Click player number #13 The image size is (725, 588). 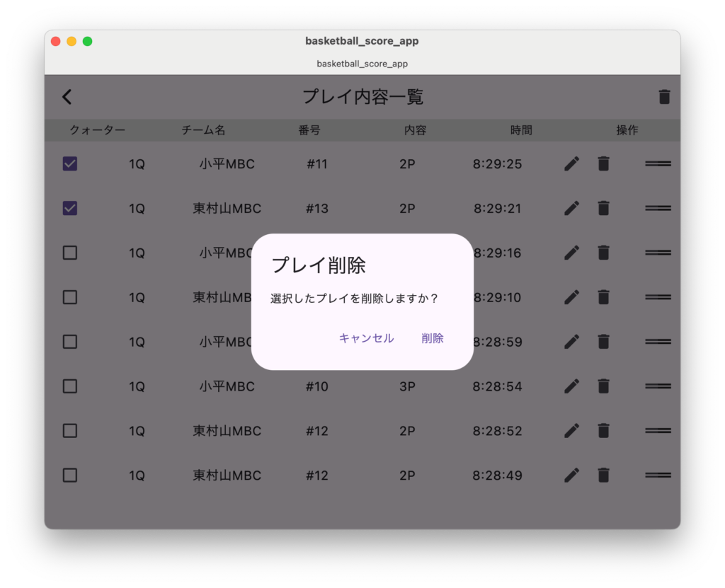[x=317, y=209]
